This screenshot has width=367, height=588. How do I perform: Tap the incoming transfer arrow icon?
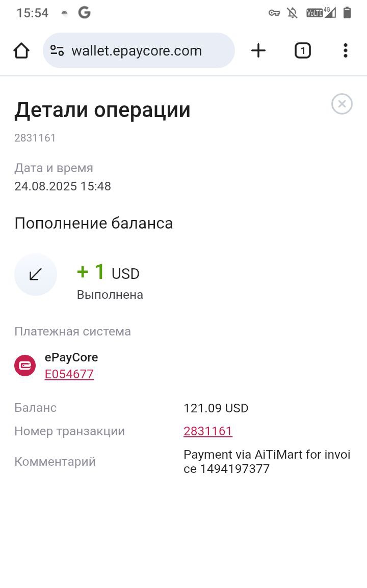(x=36, y=274)
